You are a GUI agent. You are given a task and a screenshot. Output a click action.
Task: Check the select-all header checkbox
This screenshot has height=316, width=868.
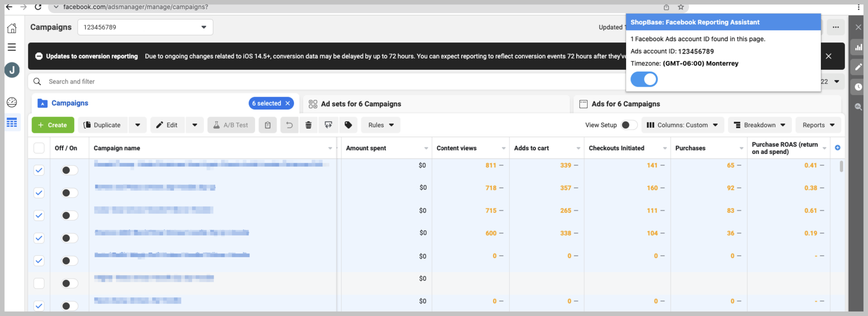(x=39, y=148)
